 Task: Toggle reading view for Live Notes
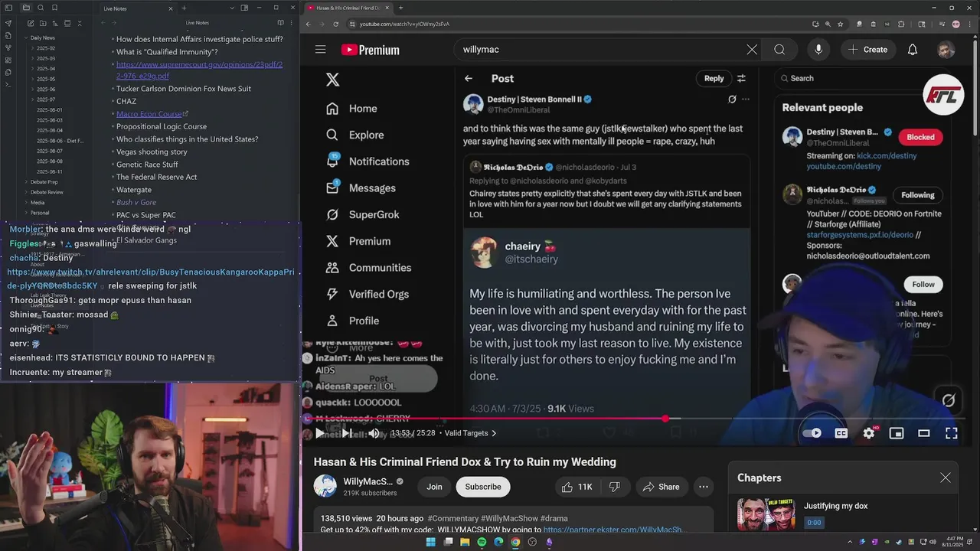tap(280, 23)
